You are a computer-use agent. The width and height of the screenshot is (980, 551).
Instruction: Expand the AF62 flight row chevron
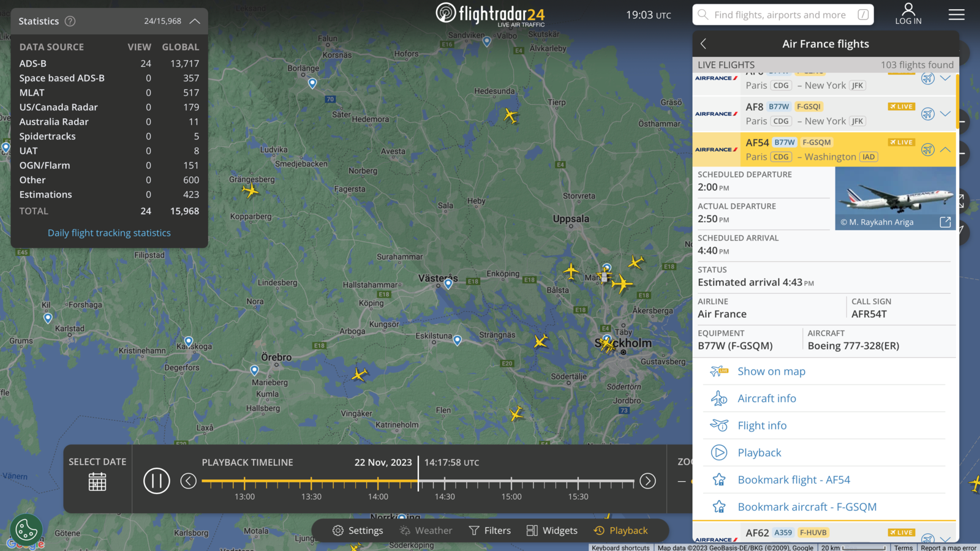(945, 539)
